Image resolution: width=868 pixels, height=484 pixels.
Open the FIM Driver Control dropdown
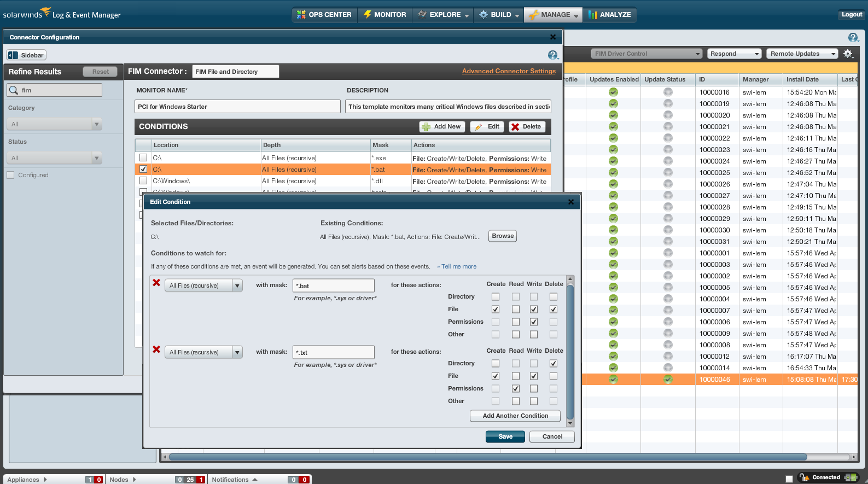(646, 54)
